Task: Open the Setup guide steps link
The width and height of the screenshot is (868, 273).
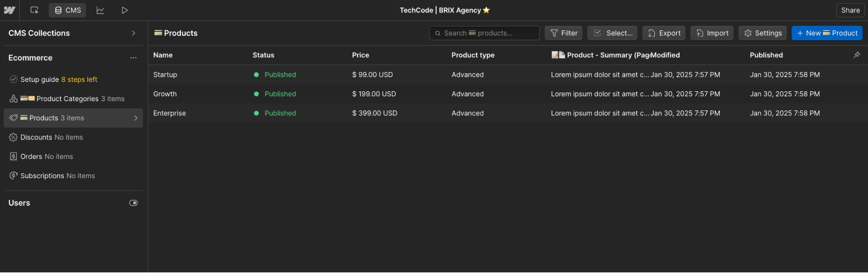Action: [x=79, y=79]
